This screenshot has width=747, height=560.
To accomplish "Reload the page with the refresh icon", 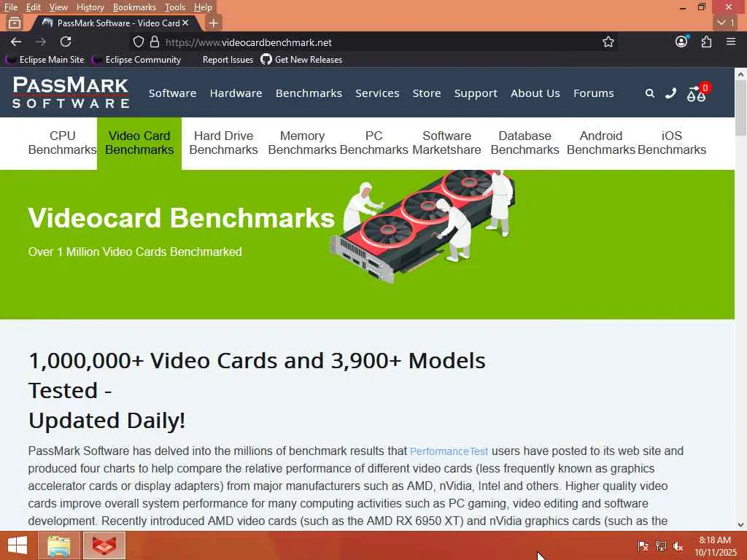I will pos(66,42).
